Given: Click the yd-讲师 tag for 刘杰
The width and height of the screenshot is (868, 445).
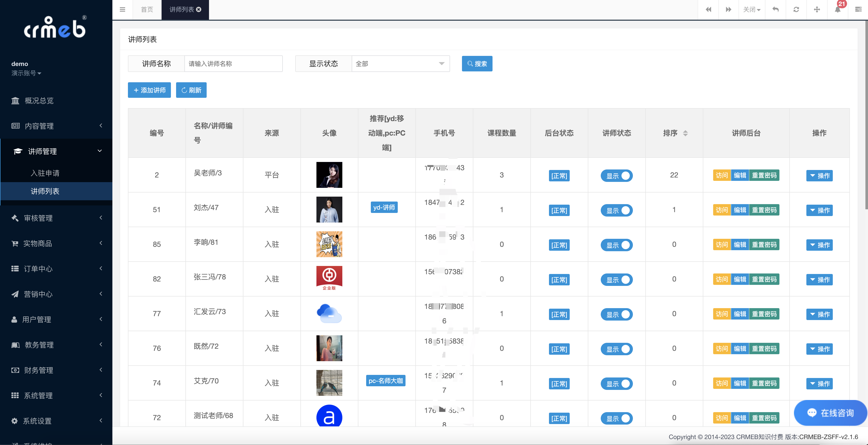Looking at the screenshot, I should pyautogui.click(x=384, y=207).
